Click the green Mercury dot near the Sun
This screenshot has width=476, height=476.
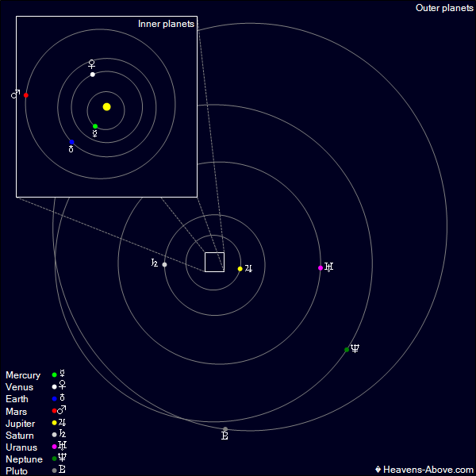(95, 126)
